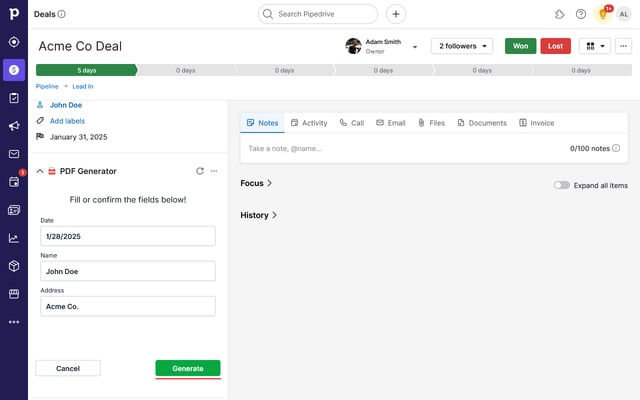Open the John Doe contact link

[x=66, y=105]
